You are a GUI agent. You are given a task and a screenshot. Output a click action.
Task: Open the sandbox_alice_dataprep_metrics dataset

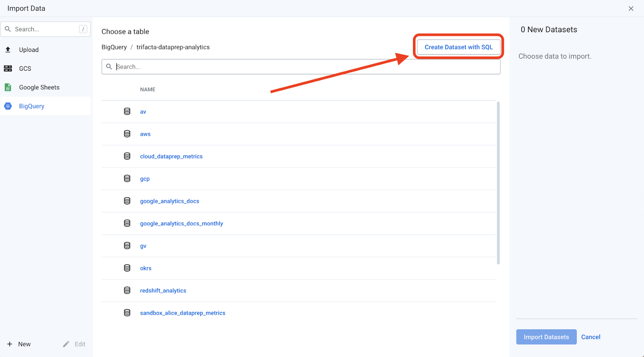point(183,313)
